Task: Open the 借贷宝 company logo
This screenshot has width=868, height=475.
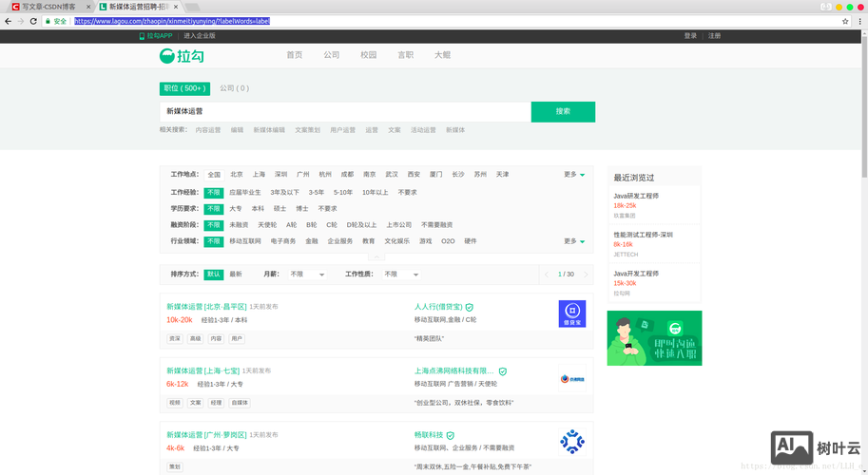Action: pos(572,313)
